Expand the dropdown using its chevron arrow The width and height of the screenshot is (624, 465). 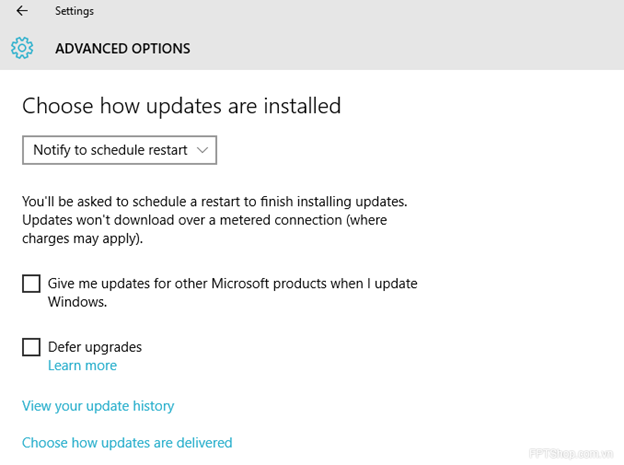203,150
